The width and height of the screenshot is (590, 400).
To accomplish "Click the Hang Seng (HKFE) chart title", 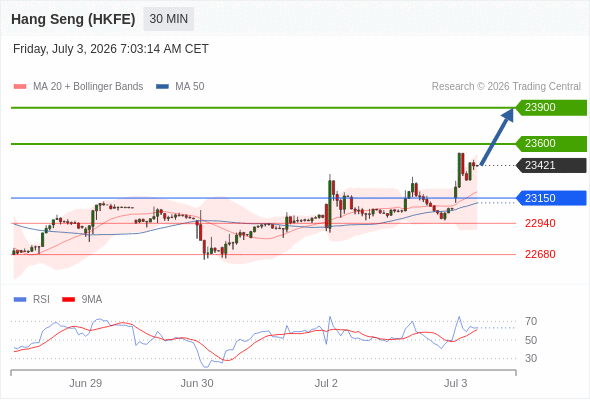I will (73, 19).
